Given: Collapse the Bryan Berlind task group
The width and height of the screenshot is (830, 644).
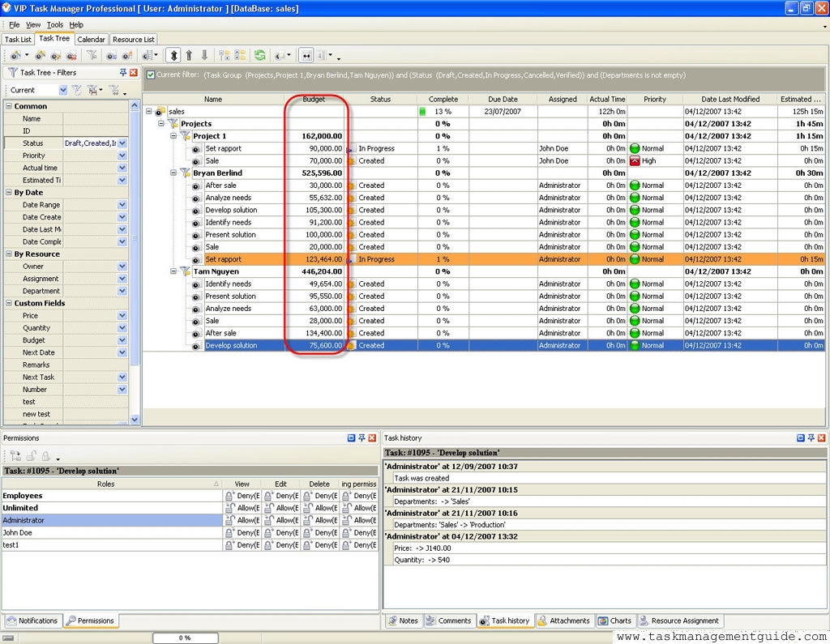Looking at the screenshot, I should pyautogui.click(x=173, y=173).
